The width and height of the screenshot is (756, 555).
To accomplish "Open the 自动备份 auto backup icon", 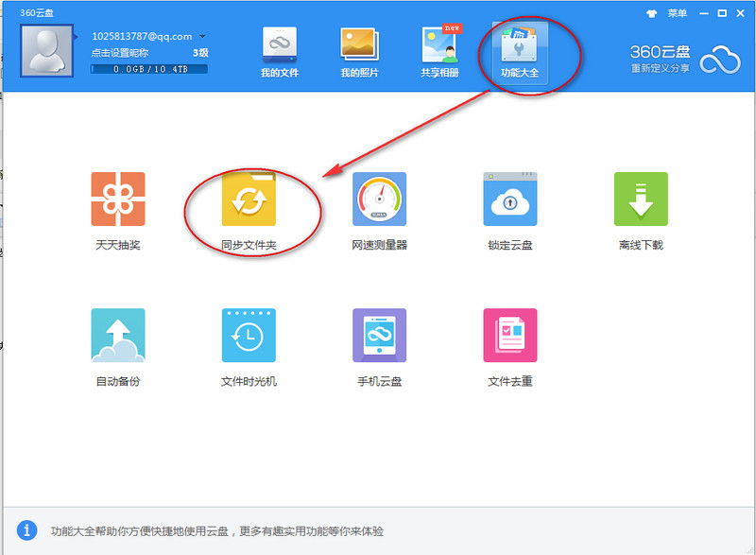I will (118, 336).
